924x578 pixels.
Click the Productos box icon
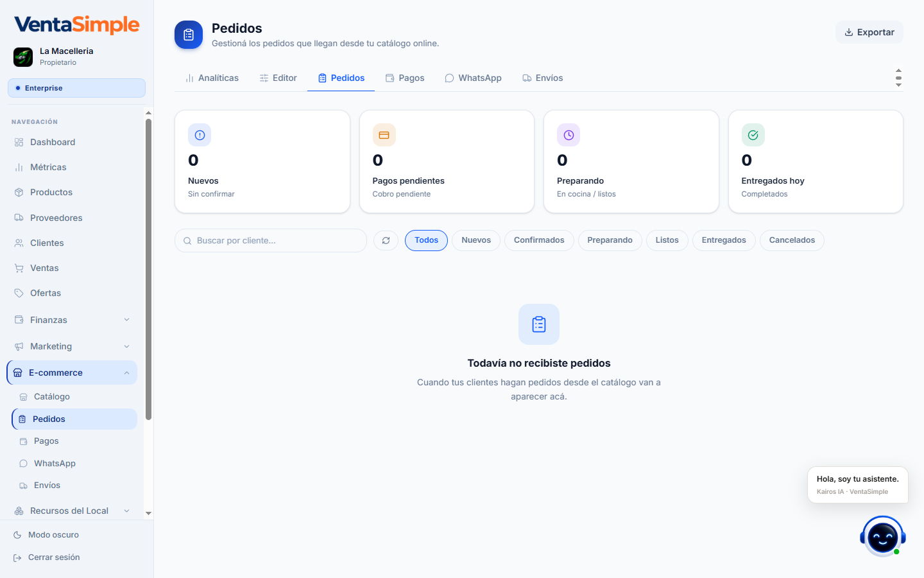[19, 192]
